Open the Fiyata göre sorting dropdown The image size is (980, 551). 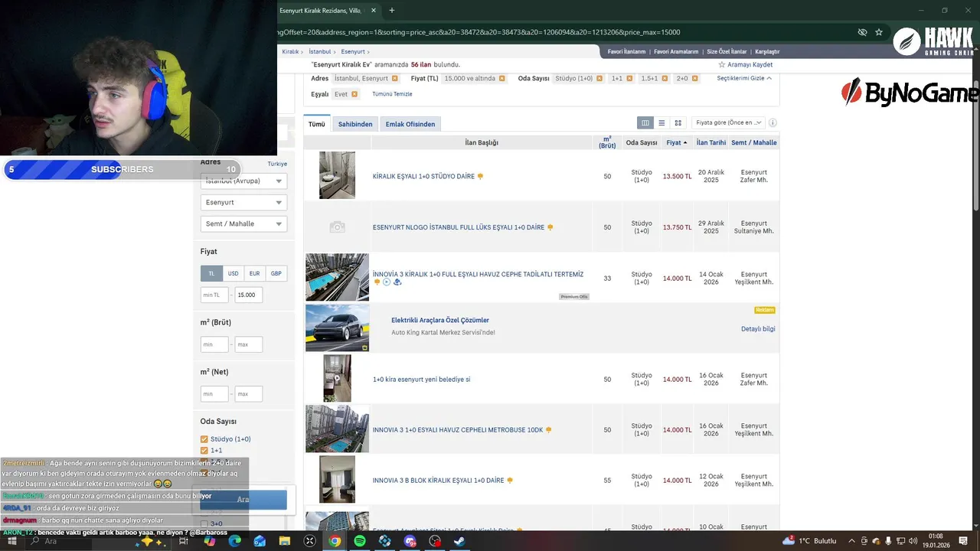(x=729, y=122)
